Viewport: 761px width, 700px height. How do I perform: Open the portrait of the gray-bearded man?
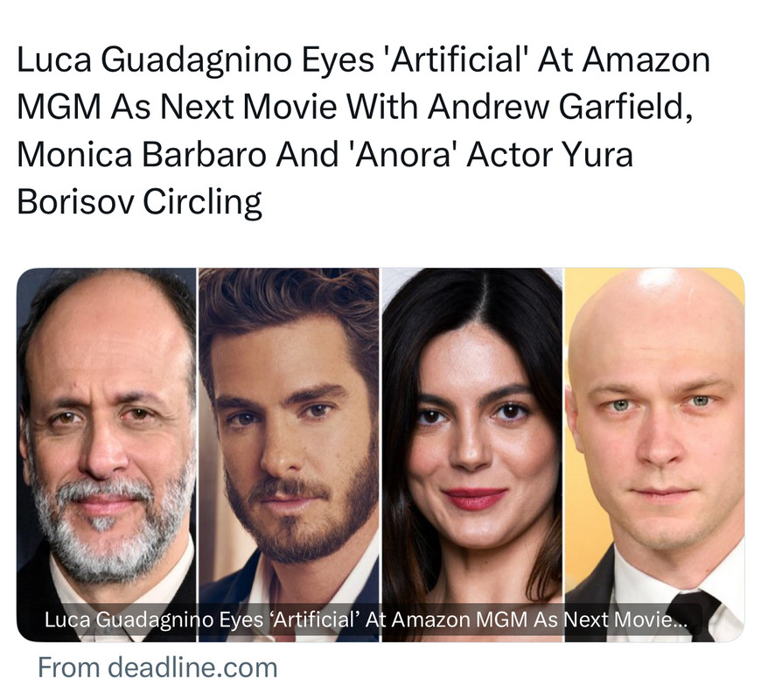coord(107,454)
